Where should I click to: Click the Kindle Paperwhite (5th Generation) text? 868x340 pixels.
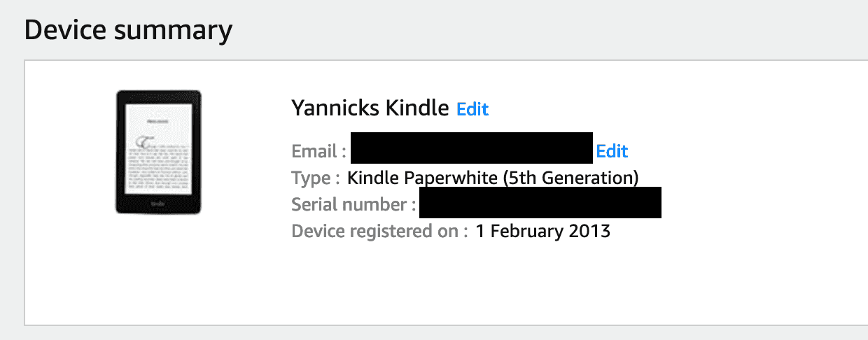pos(493,178)
